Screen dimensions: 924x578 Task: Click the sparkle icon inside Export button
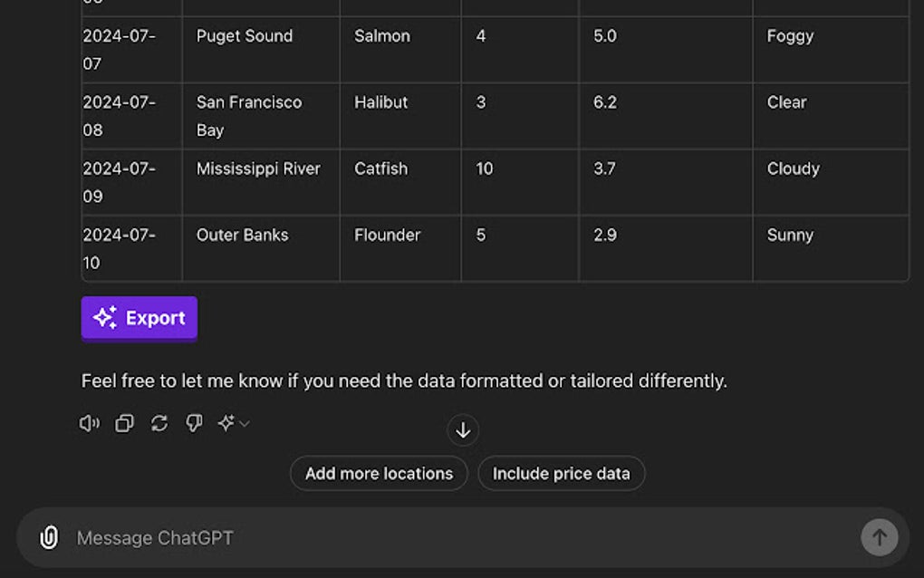(104, 318)
